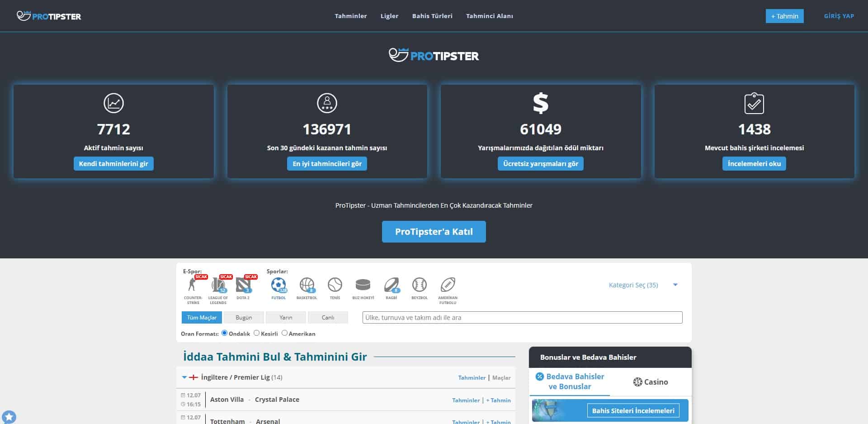
Task: Select the Buz Hokeyi puck icon
Action: [x=363, y=285]
